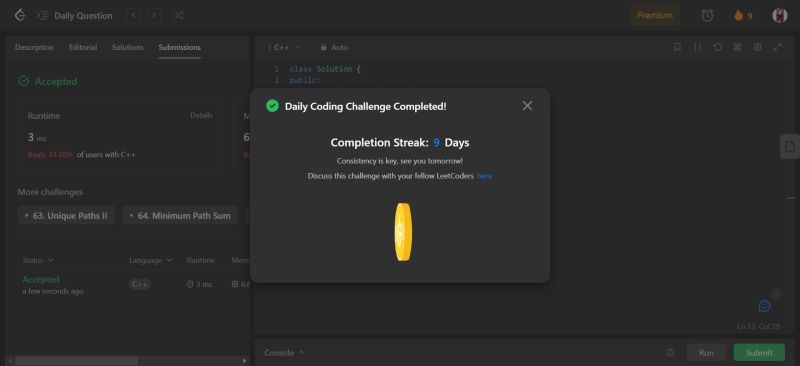Screen dimensions: 800x366
Task: Expand the Console panel
Action: point(284,353)
